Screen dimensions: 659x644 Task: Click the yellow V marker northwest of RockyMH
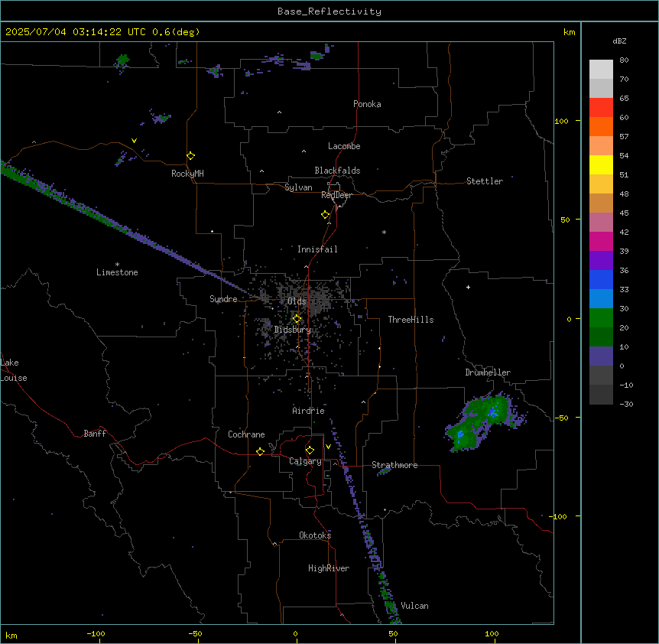click(134, 141)
